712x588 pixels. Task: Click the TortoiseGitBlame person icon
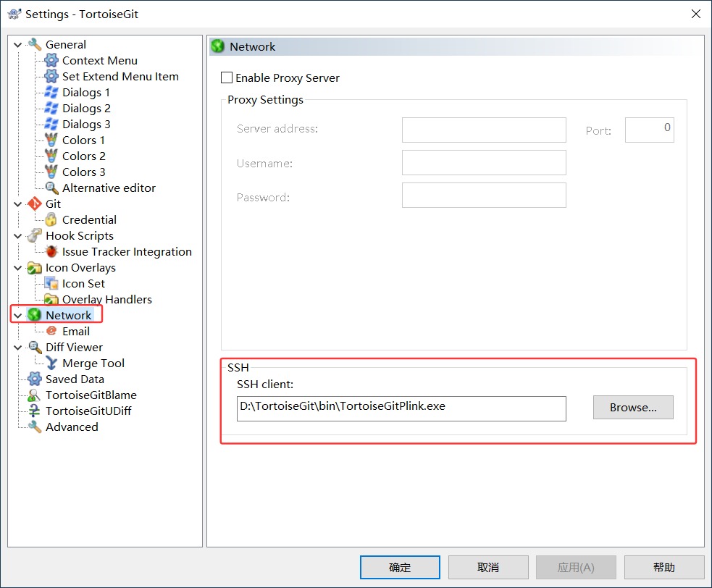[35, 395]
